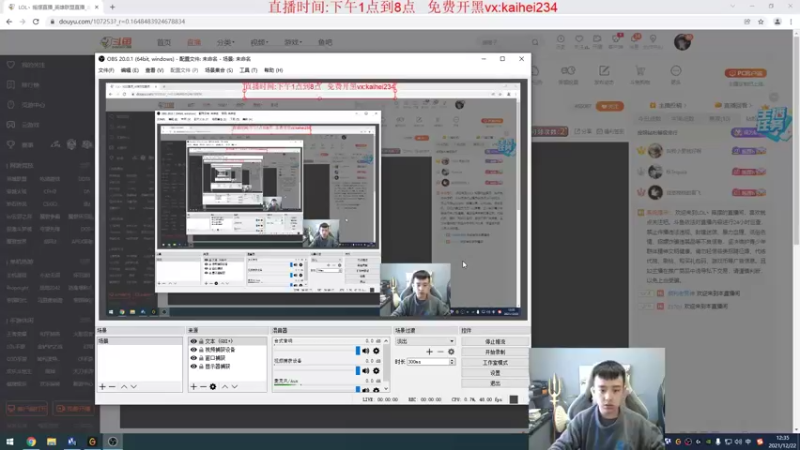Open File Explorer from the taskbar
The height and width of the screenshot is (450, 800).
pos(52,441)
